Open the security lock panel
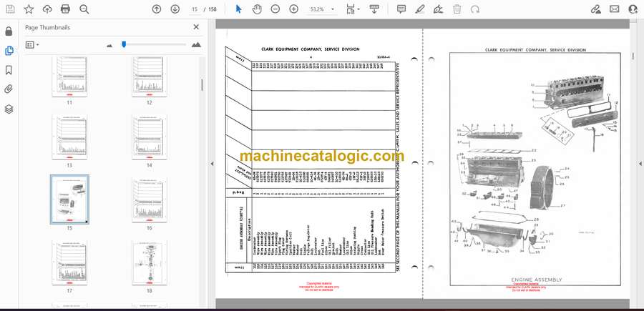This screenshot has height=311, width=644. coord(9,31)
